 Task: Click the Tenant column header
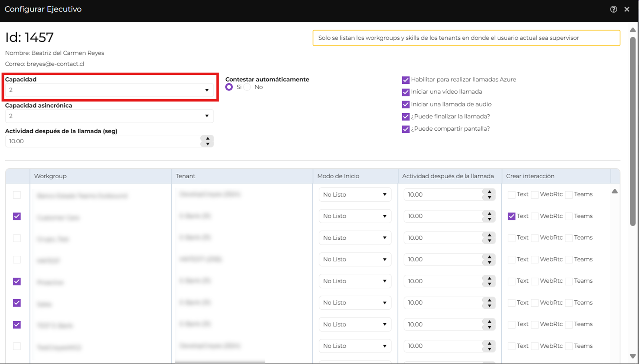click(x=242, y=176)
